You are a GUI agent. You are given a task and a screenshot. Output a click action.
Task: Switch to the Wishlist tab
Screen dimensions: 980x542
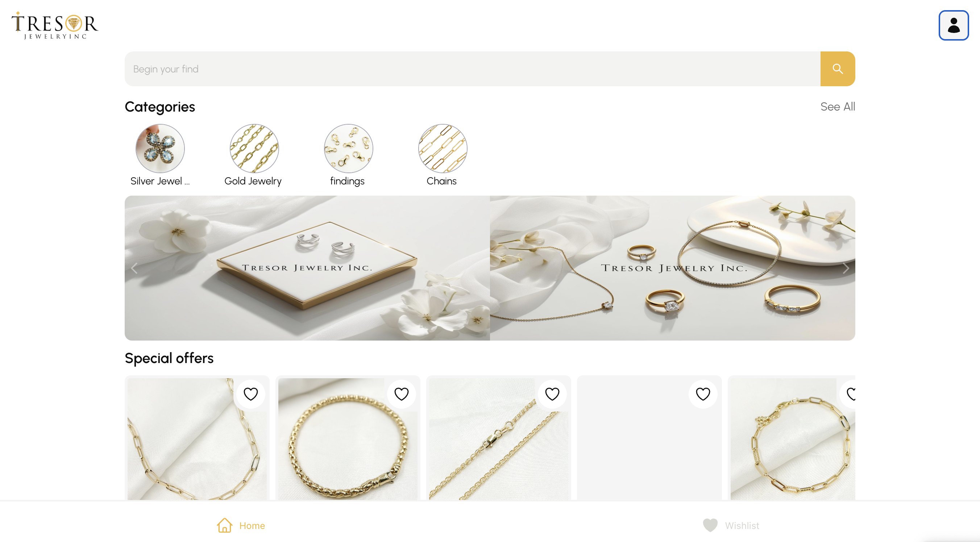click(x=731, y=525)
